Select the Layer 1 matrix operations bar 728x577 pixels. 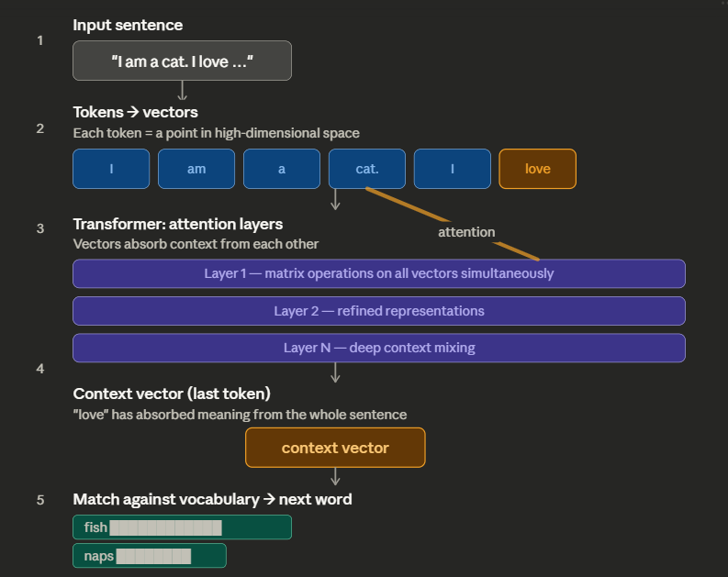(379, 273)
